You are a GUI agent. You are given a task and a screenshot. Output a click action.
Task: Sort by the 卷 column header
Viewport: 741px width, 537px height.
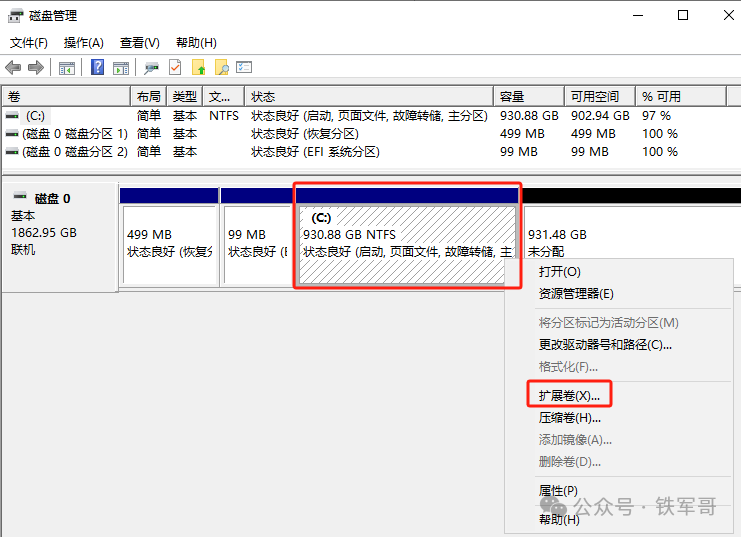[66, 97]
